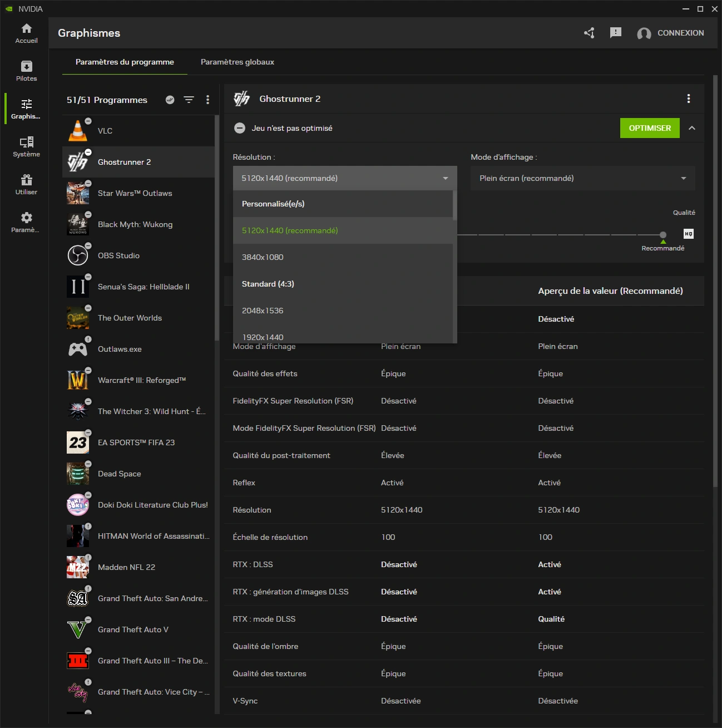This screenshot has width=722, height=728.
Task: Click the programs scan checkmark icon
Action: click(170, 100)
